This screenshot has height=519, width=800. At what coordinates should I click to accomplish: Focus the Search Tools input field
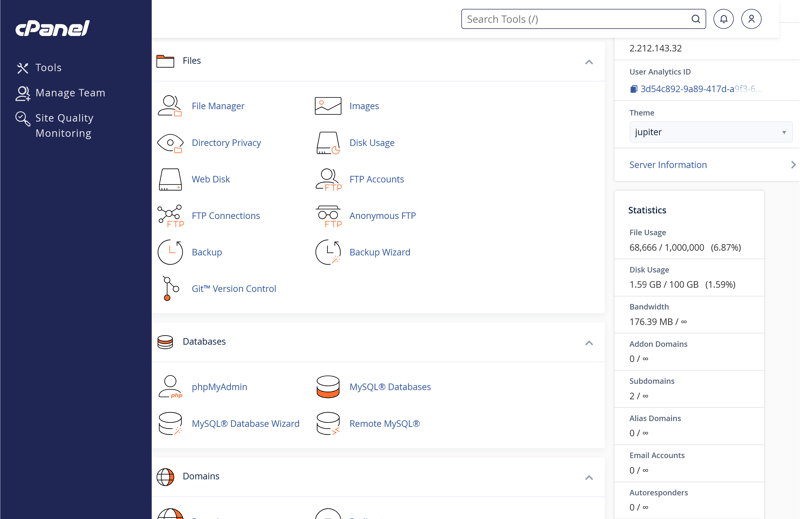583,19
